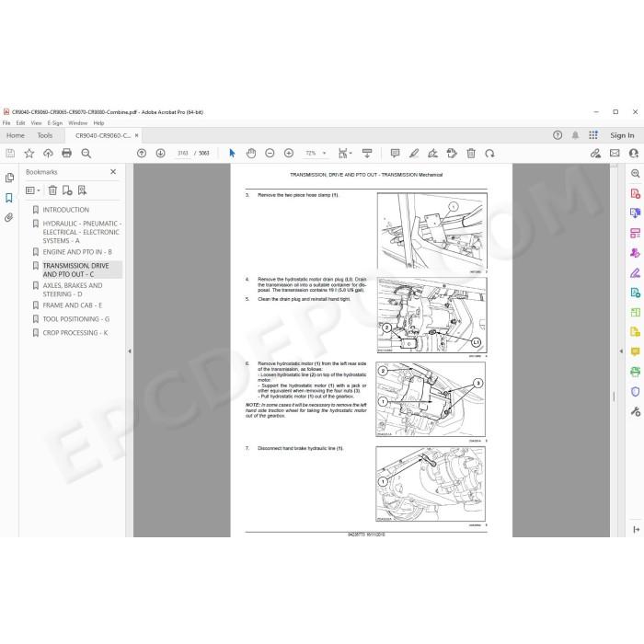
Task: Open ENGINE AND PTO IN - B bookmark
Action: (x=77, y=252)
